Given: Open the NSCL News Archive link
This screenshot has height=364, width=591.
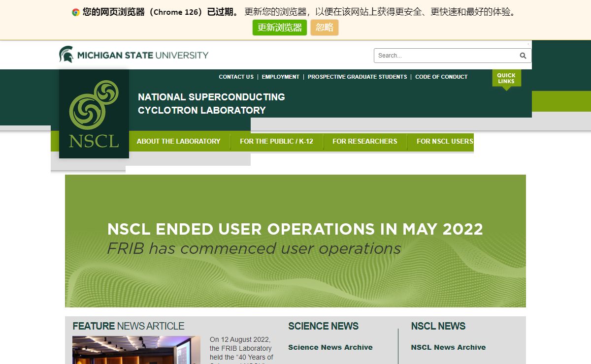Looking at the screenshot, I should (x=448, y=347).
